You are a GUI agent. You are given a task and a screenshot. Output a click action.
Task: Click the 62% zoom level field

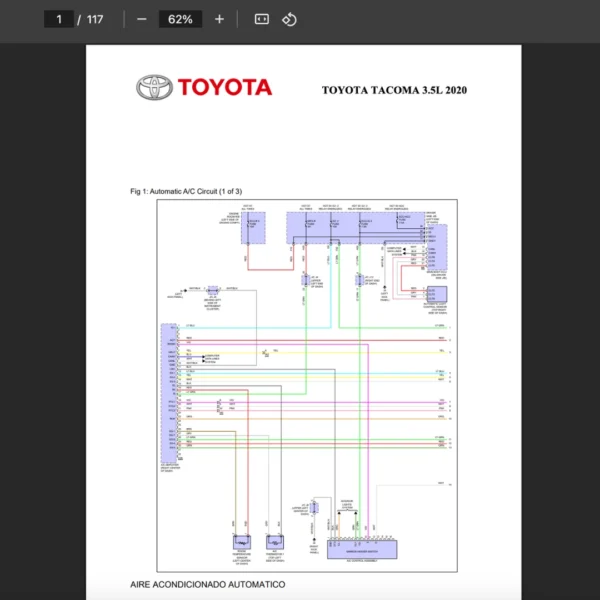coord(180,19)
